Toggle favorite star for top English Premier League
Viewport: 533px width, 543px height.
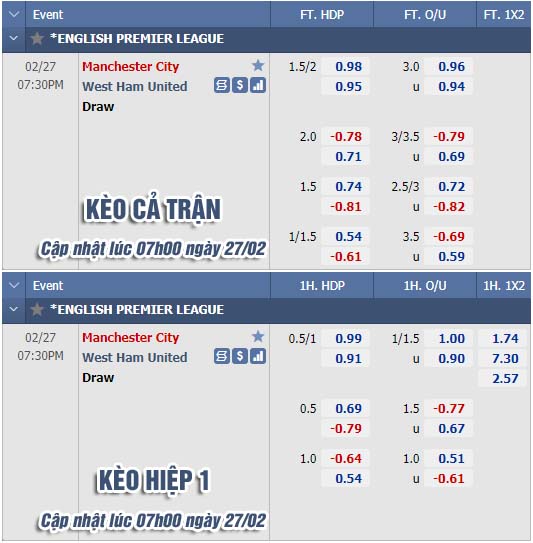click(x=37, y=38)
